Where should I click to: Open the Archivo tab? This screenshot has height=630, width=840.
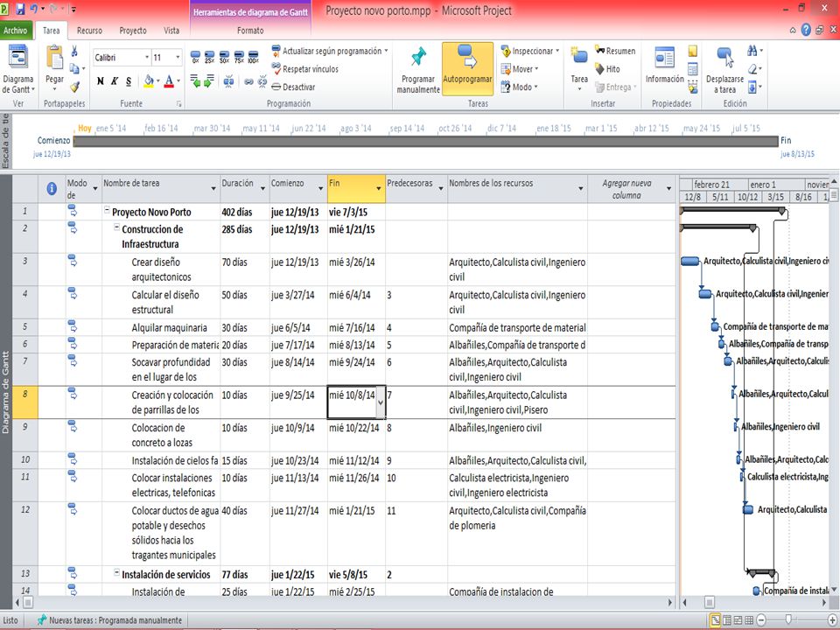coord(16,31)
